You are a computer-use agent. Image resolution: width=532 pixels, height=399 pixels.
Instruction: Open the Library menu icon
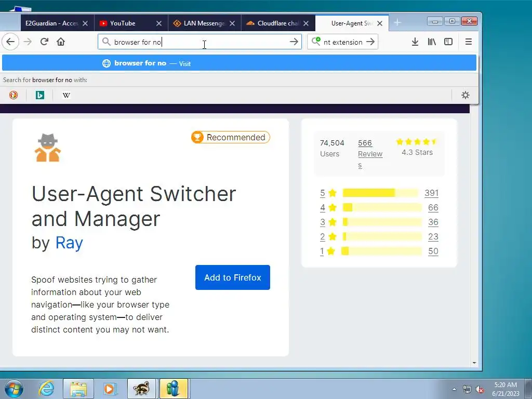coord(432,42)
